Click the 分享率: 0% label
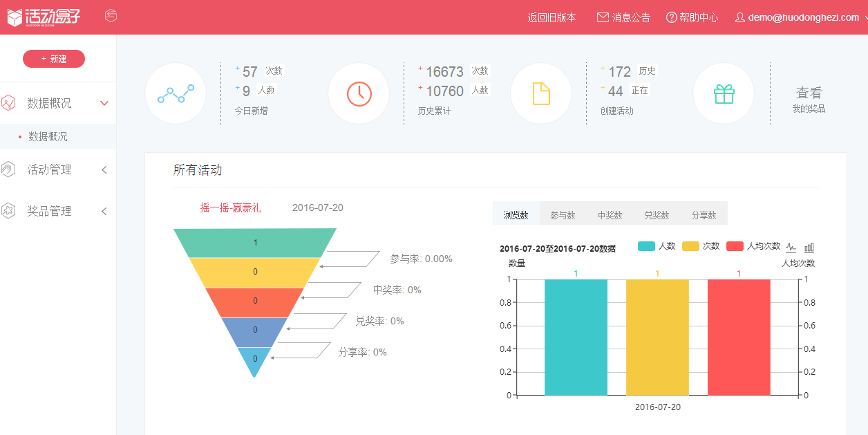Screen dimensions: 868x435 click(x=363, y=352)
